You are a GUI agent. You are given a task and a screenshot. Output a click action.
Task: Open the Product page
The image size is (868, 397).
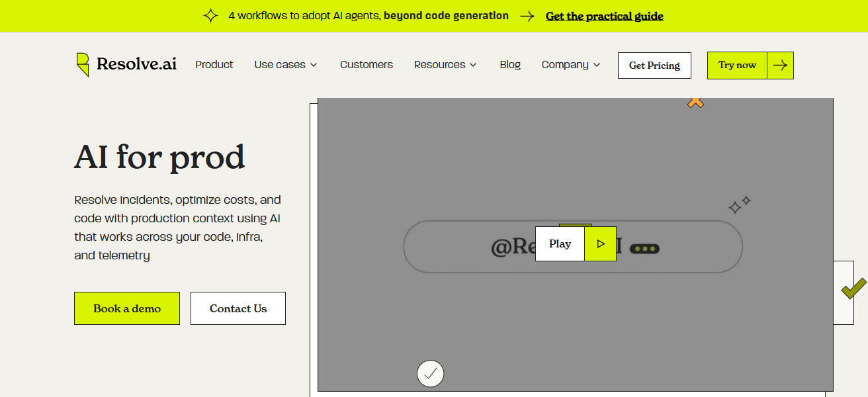coord(214,64)
